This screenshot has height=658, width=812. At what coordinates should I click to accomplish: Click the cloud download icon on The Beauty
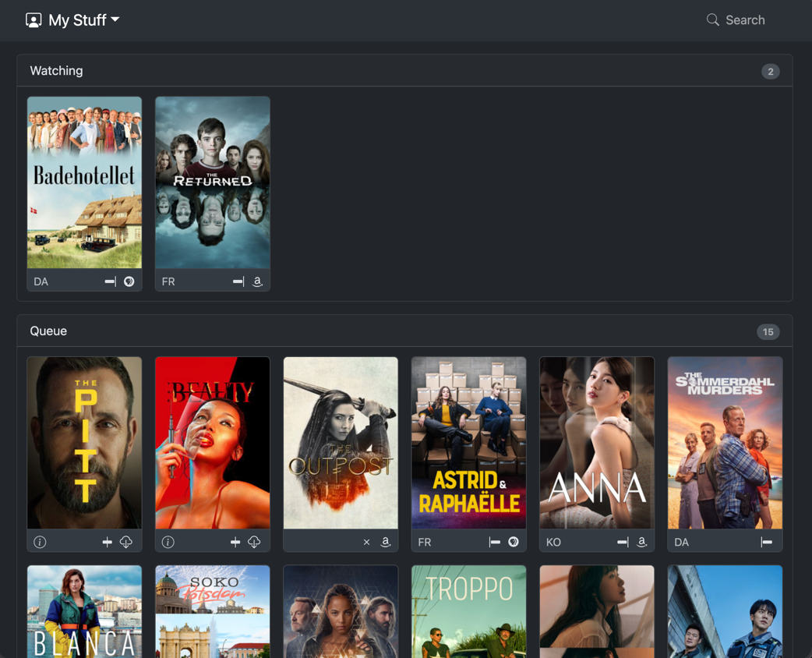(x=254, y=542)
